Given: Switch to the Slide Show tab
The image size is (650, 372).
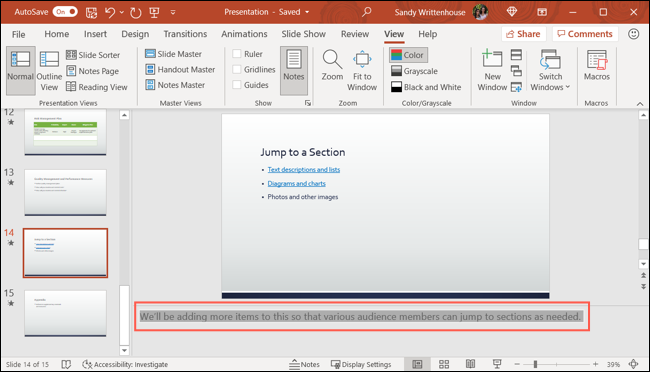Looking at the screenshot, I should click(x=303, y=34).
